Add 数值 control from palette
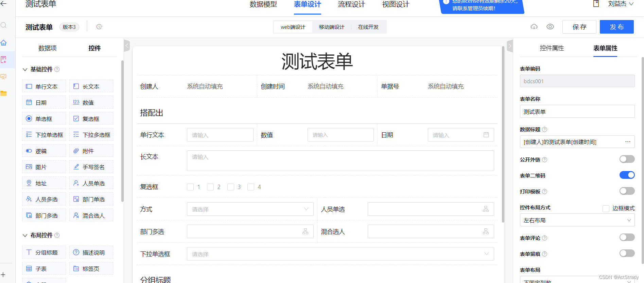644x283 pixels. coord(91,102)
